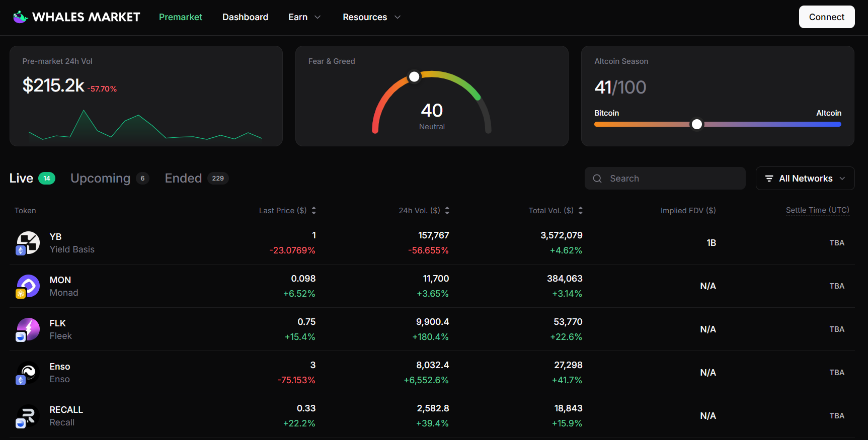Click the Enso token icon
Screen dimensions: 868x440
pyautogui.click(x=28, y=373)
